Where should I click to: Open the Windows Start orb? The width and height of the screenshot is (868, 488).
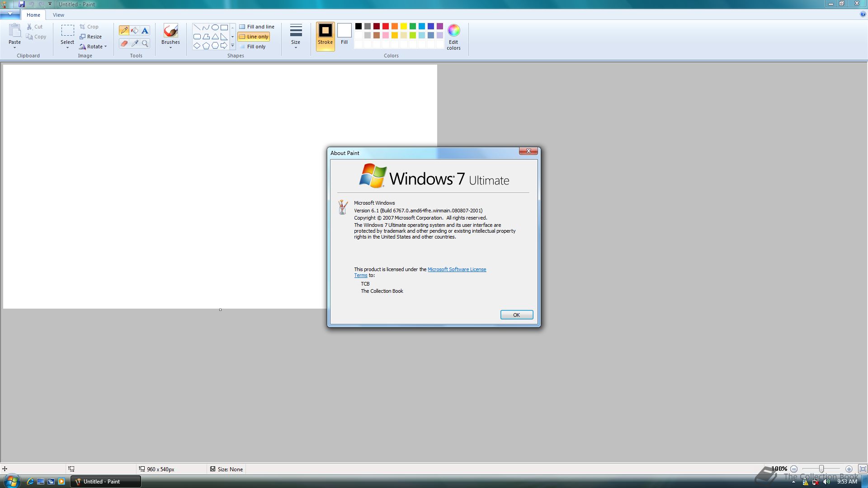[x=11, y=481]
